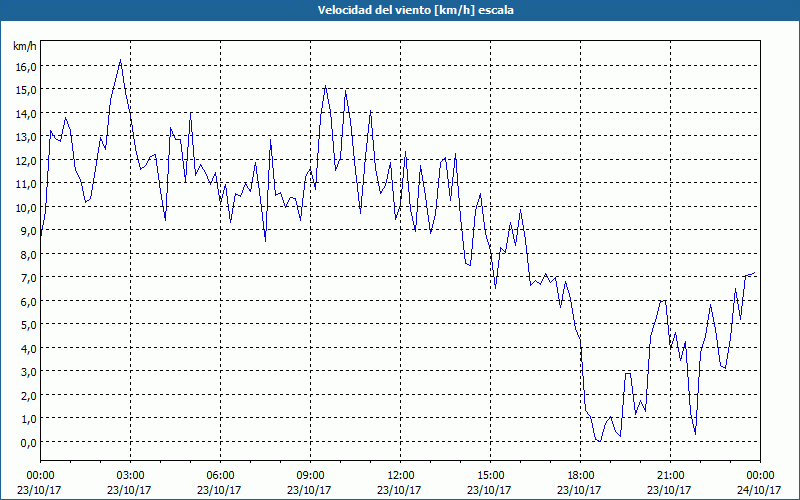Viewport: 800px width, 500px height.
Task: Click the '00:00' time above 24/10/17
Action: click(760, 476)
